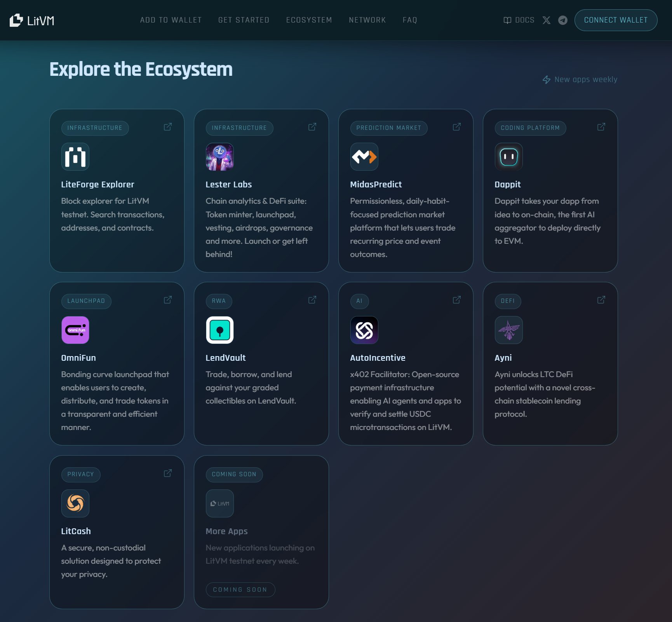This screenshot has height=622, width=672.
Task: Click the RWA tag on LendVault card
Action: tap(219, 301)
